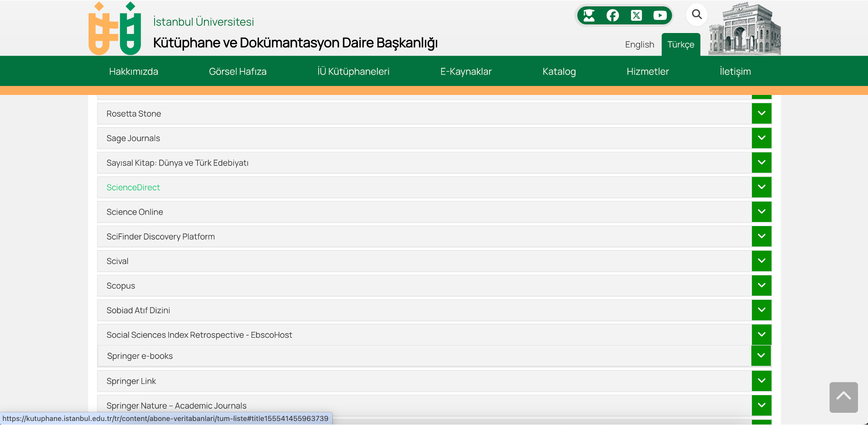The height and width of the screenshot is (425, 868).
Task: Click Sayısal Kitap: Dünya ve Türk Edebiyatı
Action: pyautogui.click(x=178, y=163)
